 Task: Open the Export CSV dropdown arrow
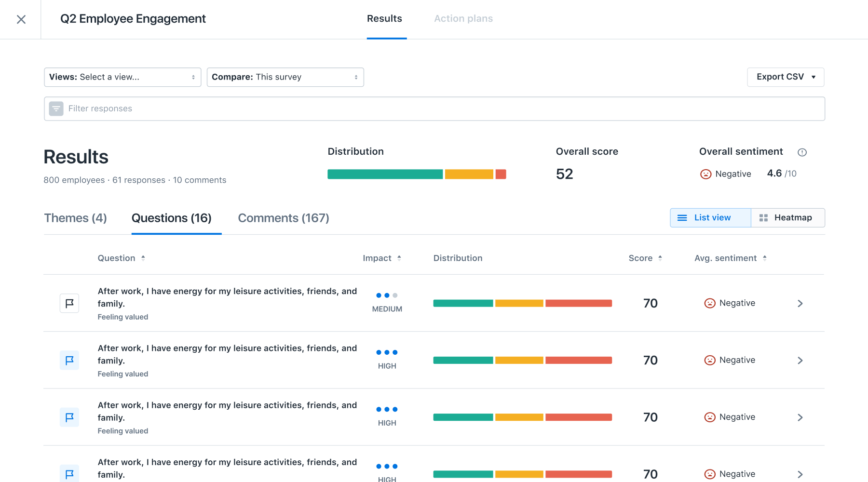point(813,77)
